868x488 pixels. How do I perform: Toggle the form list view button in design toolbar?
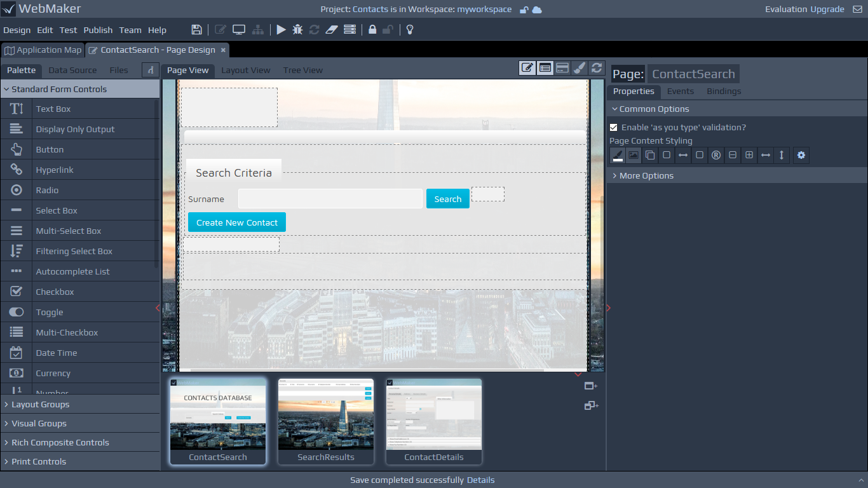coord(545,68)
